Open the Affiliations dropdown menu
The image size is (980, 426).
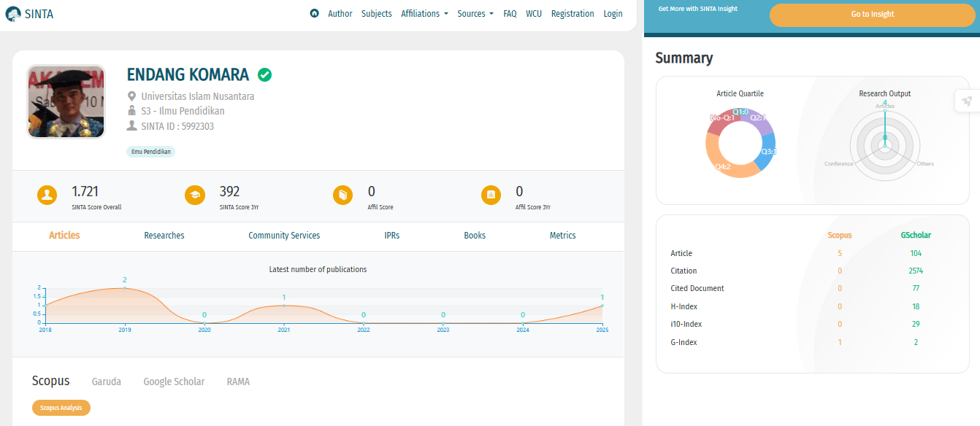[x=424, y=14]
